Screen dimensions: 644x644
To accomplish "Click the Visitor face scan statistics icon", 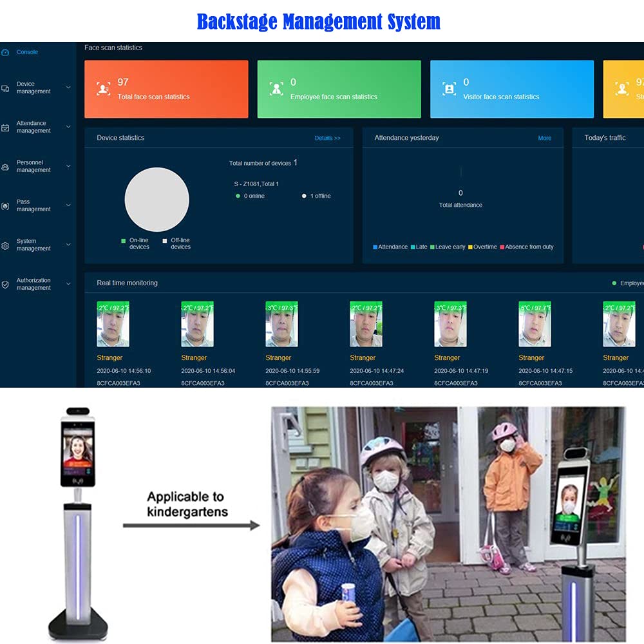I will pos(449,88).
